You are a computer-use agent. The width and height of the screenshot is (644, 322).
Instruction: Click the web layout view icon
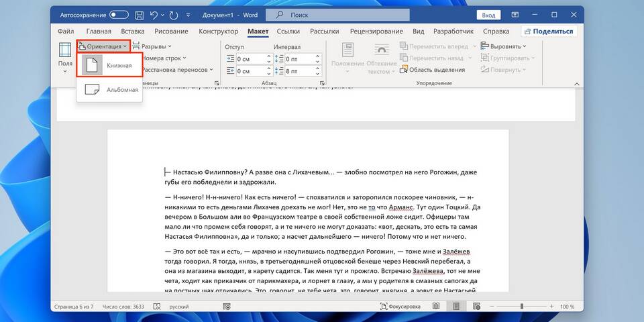(476, 307)
